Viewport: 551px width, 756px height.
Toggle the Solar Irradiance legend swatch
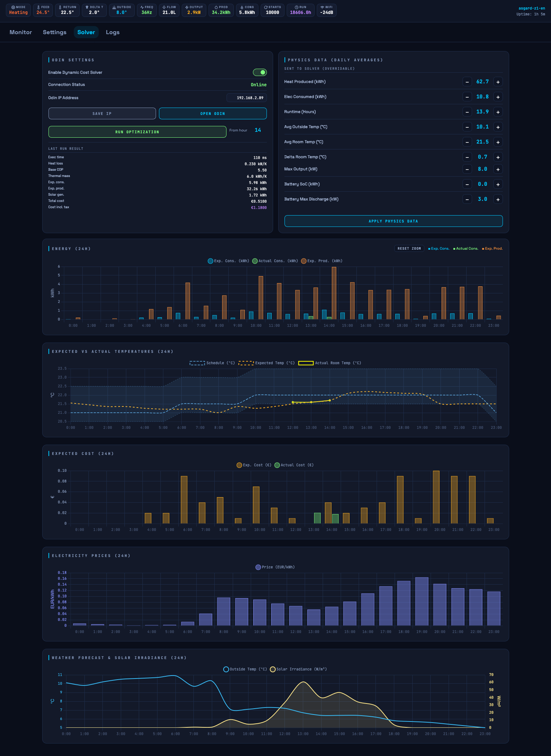(273, 669)
